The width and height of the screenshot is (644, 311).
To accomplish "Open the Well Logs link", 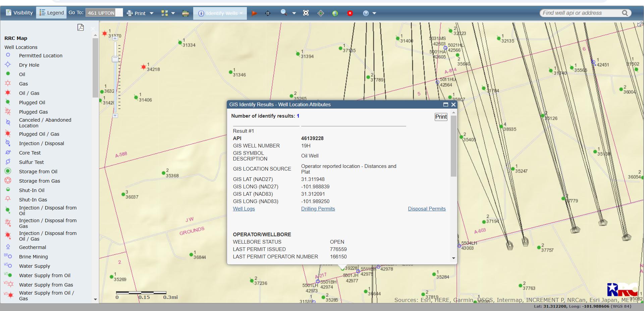I will (244, 209).
